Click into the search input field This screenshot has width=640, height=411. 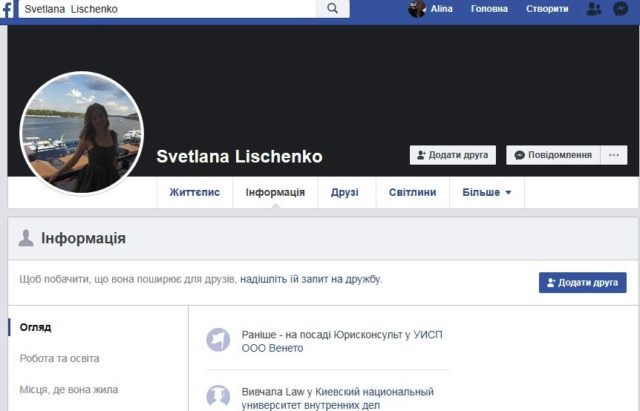click(170, 9)
